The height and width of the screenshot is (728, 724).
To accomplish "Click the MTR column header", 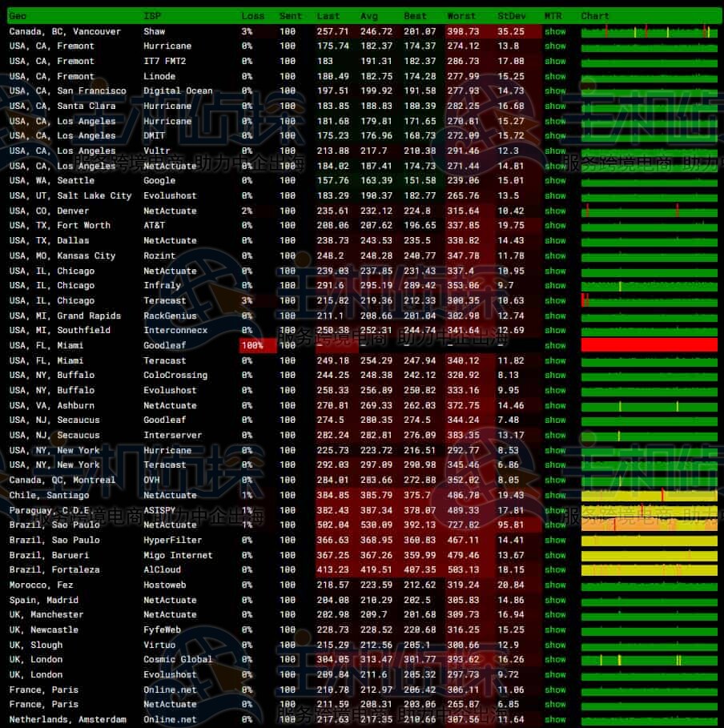I will [553, 16].
